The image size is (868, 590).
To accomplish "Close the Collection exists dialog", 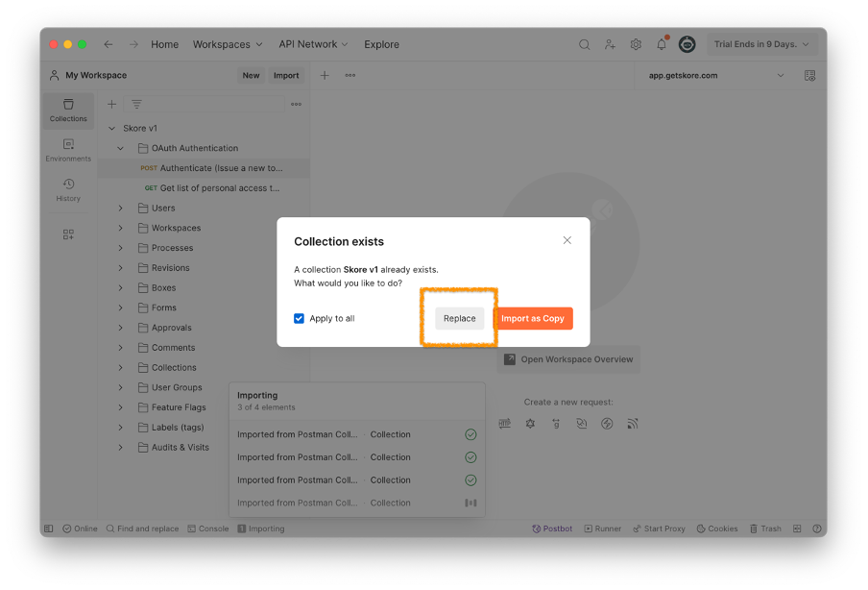I will 567,240.
